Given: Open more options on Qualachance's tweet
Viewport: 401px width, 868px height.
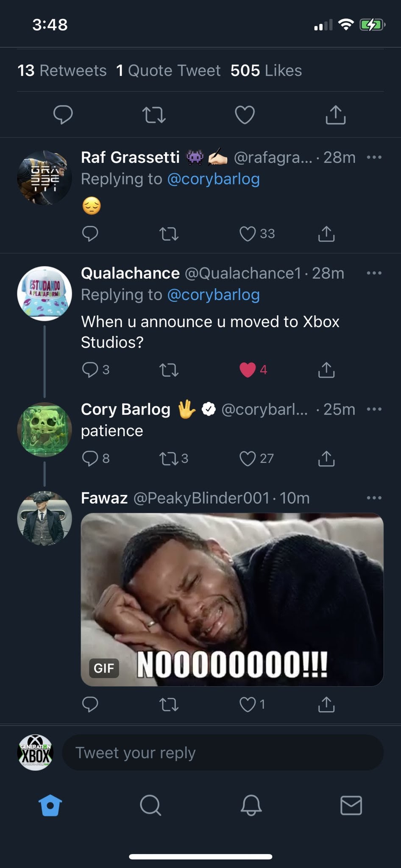Looking at the screenshot, I should [x=374, y=273].
